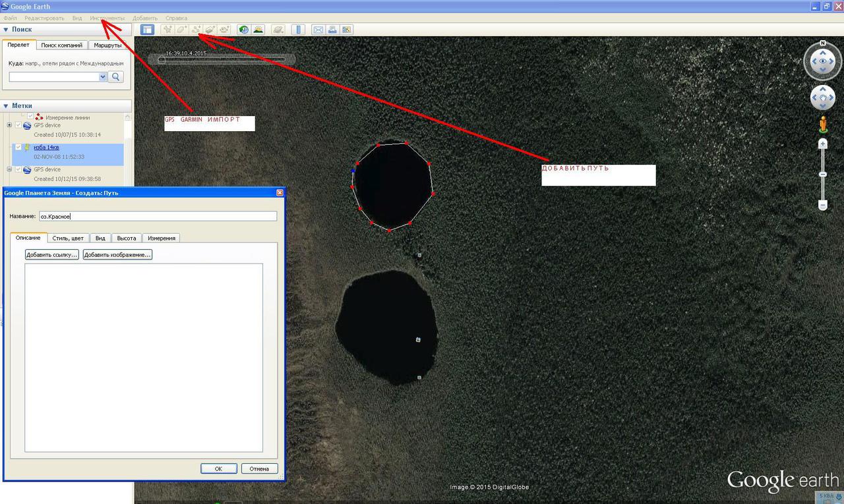This screenshot has height=504, width=844.
Task: Select the Add Image Overlay tool
Action: tap(210, 30)
